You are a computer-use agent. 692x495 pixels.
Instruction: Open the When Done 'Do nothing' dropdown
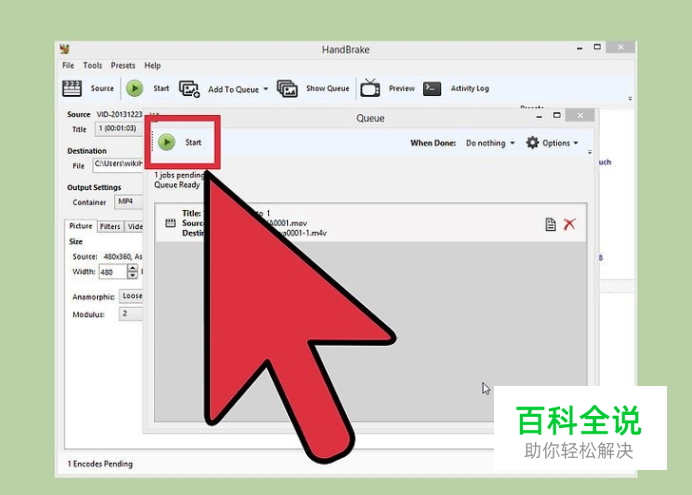pos(490,143)
